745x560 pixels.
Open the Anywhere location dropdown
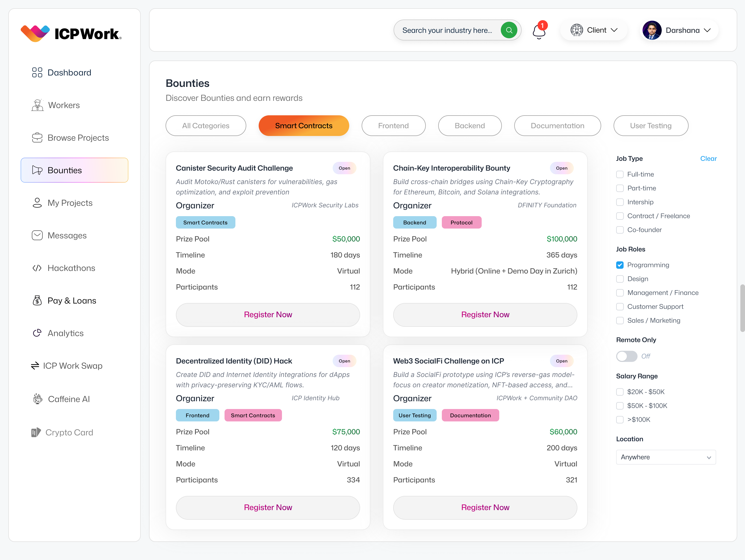pos(666,457)
